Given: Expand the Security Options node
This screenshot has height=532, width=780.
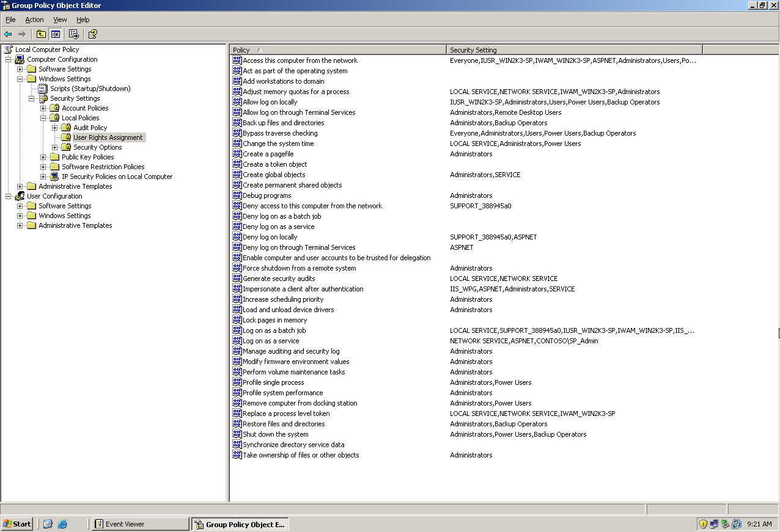Looking at the screenshot, I should [x=55, y=147].
